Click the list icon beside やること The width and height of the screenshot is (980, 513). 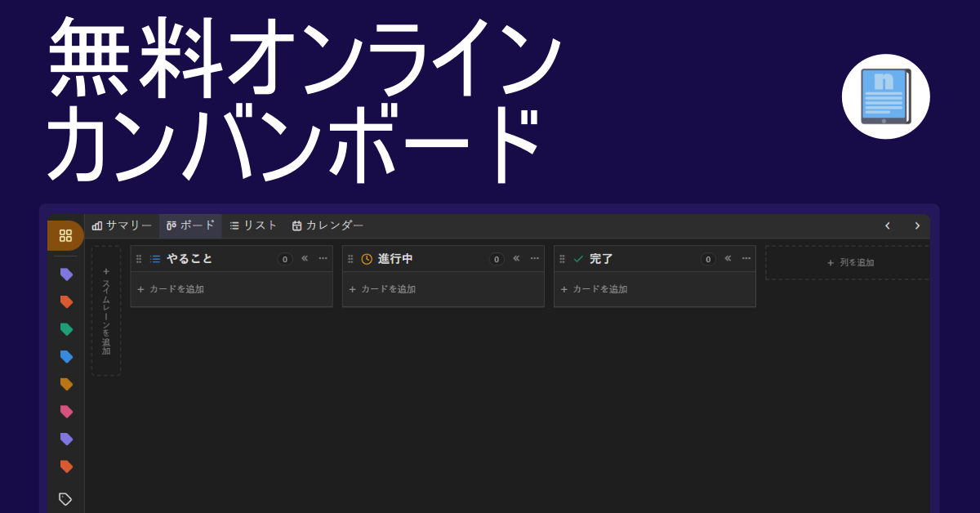[x=155, y=259]
